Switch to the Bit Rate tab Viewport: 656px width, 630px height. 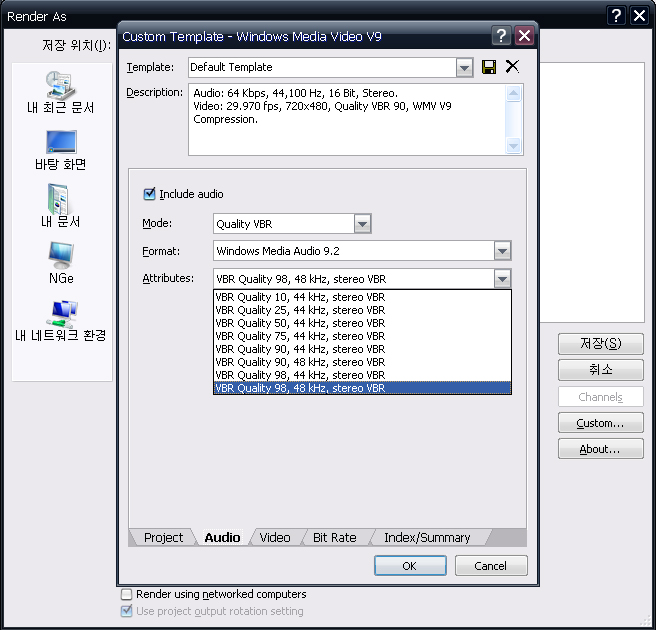(x=335, y=538)
